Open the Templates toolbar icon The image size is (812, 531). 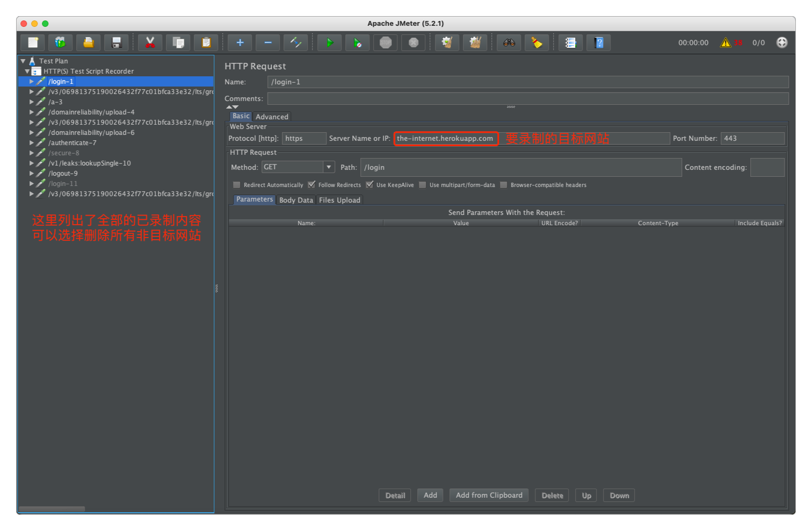[x=61, y=42]
